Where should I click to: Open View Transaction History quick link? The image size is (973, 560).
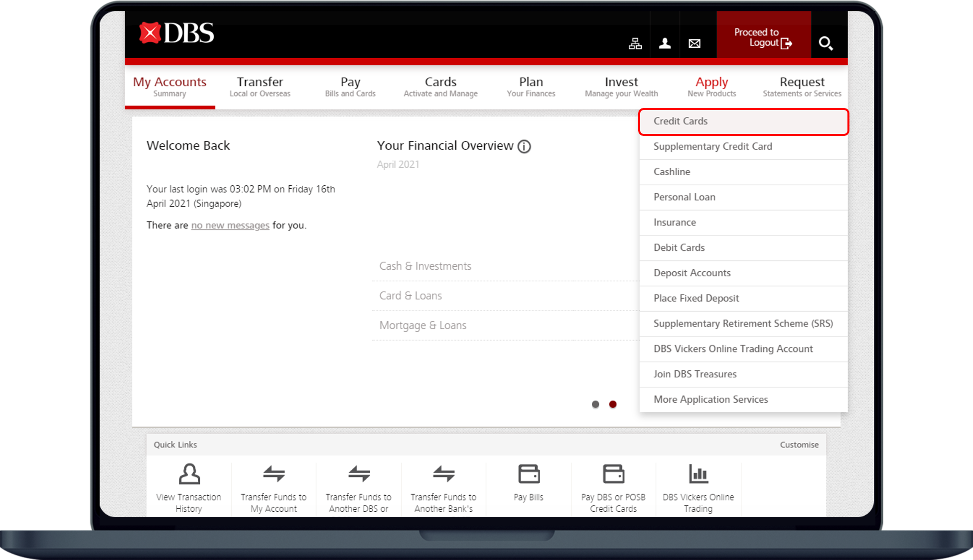pyautogui.click(x=189, y=488)
